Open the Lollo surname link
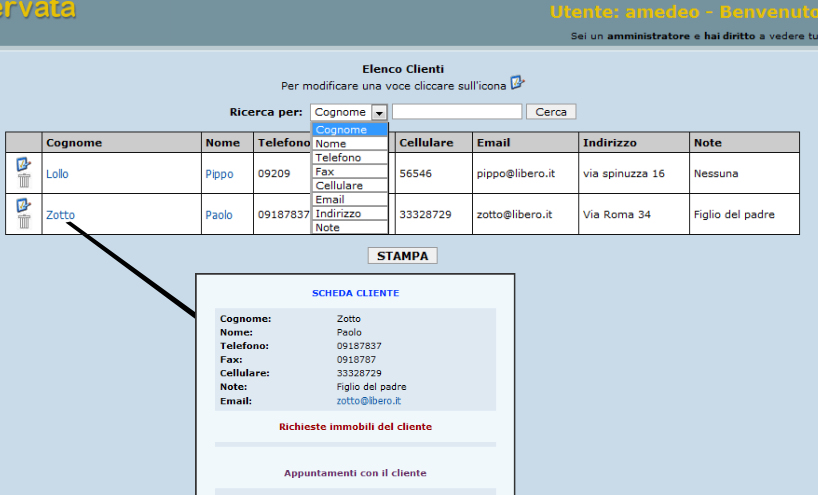Screen dimensions: 818x495 tap(57, 174)
